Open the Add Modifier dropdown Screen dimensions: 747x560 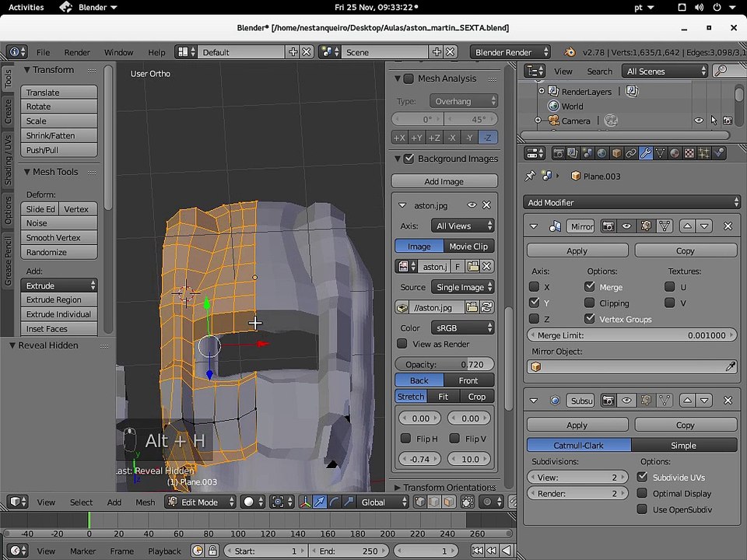click(x=631, y=202)
